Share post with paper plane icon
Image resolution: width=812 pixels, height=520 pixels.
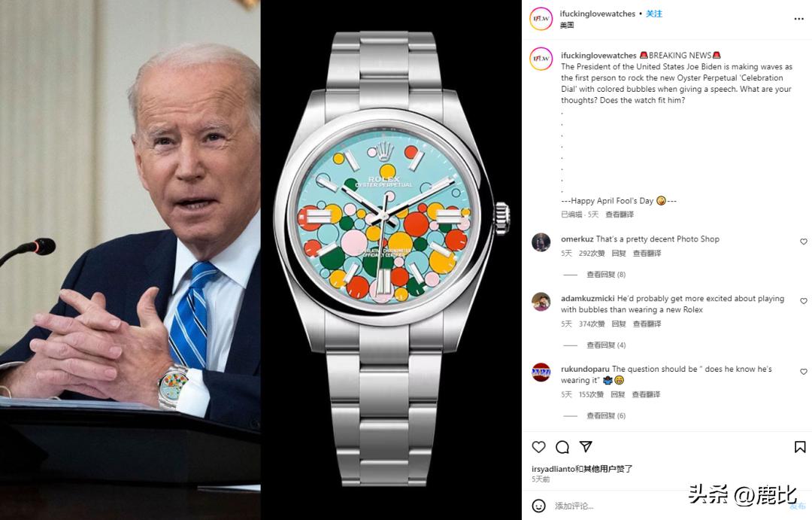(586, 446)
